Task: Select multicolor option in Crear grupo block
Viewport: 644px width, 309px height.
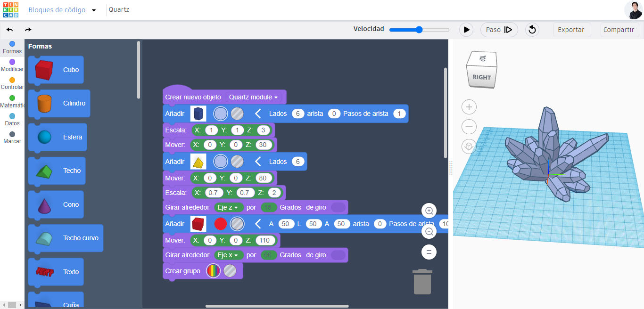Action: (214, 271)
